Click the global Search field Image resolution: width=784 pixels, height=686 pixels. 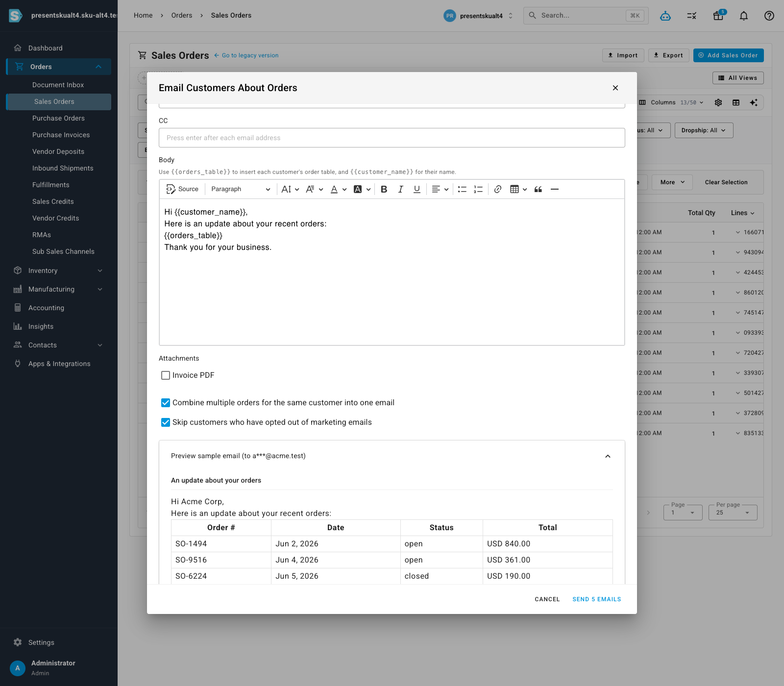pos(586,16)
